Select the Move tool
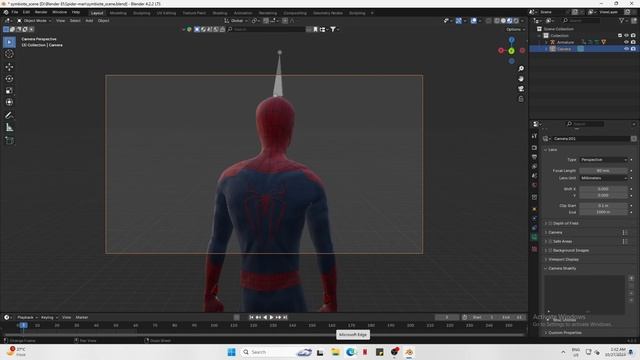The width and height of the screenshot is (640, 360). (9, 67)
